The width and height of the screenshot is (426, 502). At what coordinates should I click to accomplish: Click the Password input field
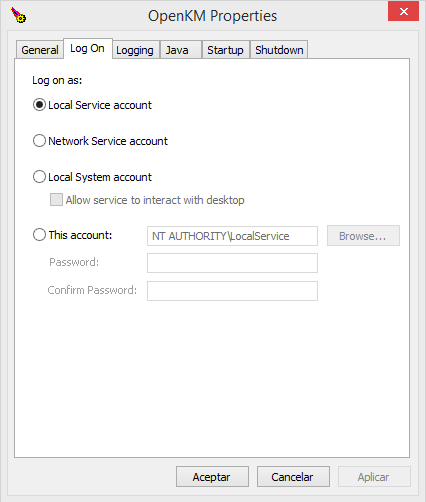(x=232, y=263)
